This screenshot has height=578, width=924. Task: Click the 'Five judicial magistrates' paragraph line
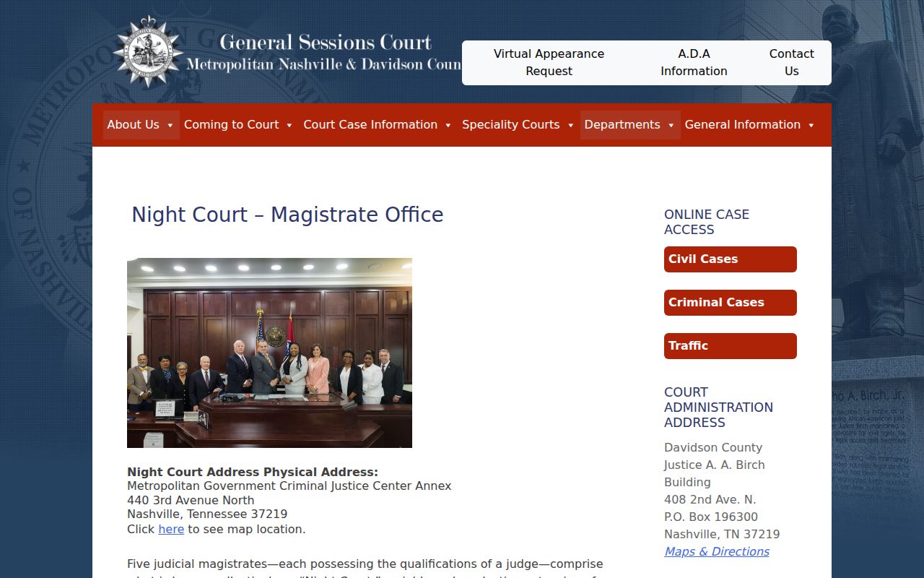tap(365, 564)
